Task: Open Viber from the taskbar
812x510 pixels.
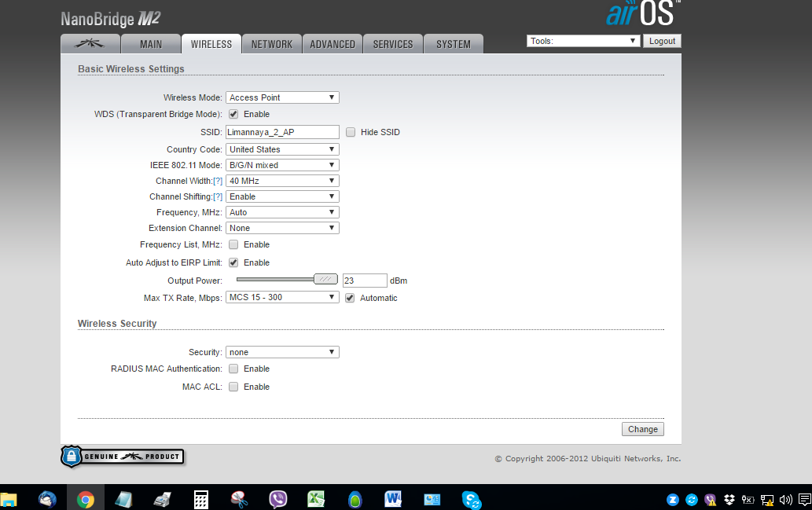Action: [278, 499]
